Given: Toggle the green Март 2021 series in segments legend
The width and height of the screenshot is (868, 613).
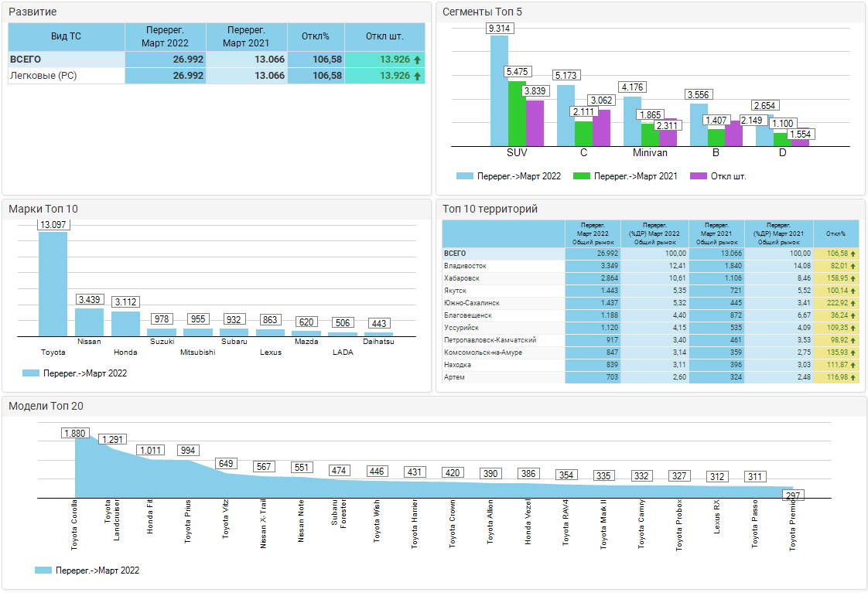Looking at the screenshot, I should point(625,176).
